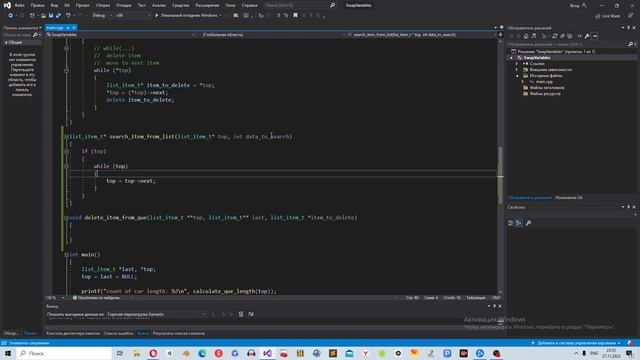Toggle categorized view in Properties panel
This screenshot has width=640, height=360.
(511, 223)
